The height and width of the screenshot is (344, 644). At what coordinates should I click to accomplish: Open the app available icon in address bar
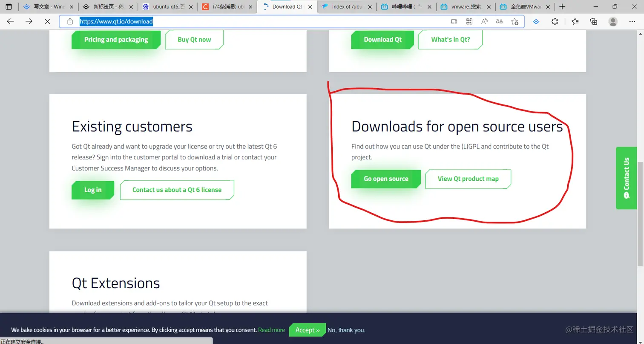pos(454,21)
